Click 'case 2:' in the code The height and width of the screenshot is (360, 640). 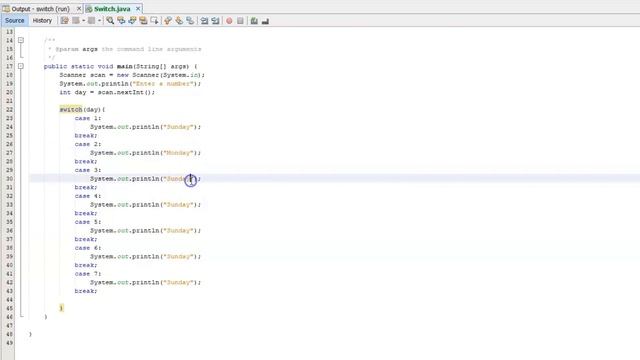(x=88, y=144)
